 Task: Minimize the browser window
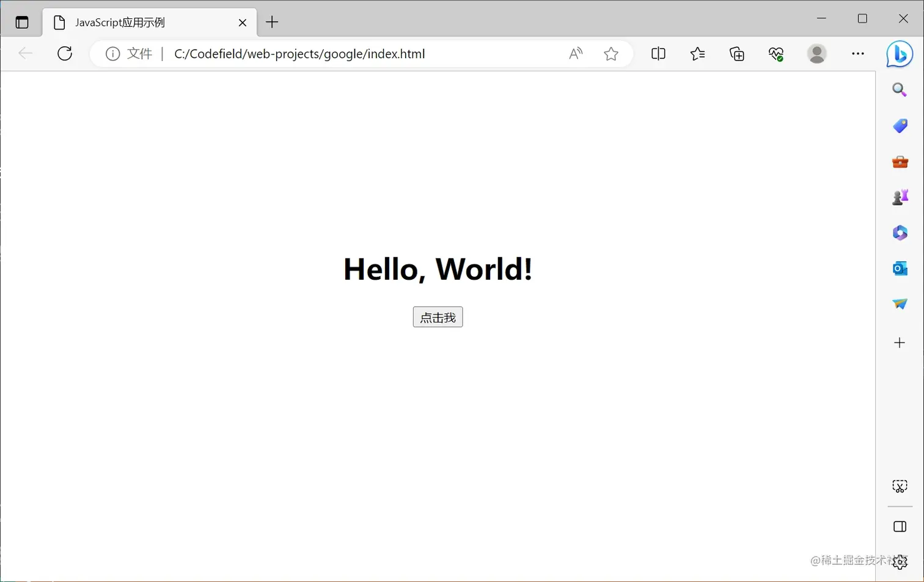tap(821, 18)
